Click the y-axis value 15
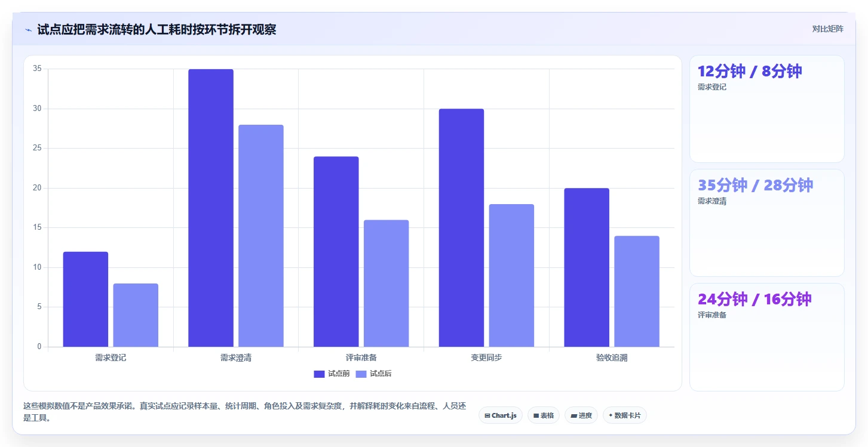 point(37,227)
